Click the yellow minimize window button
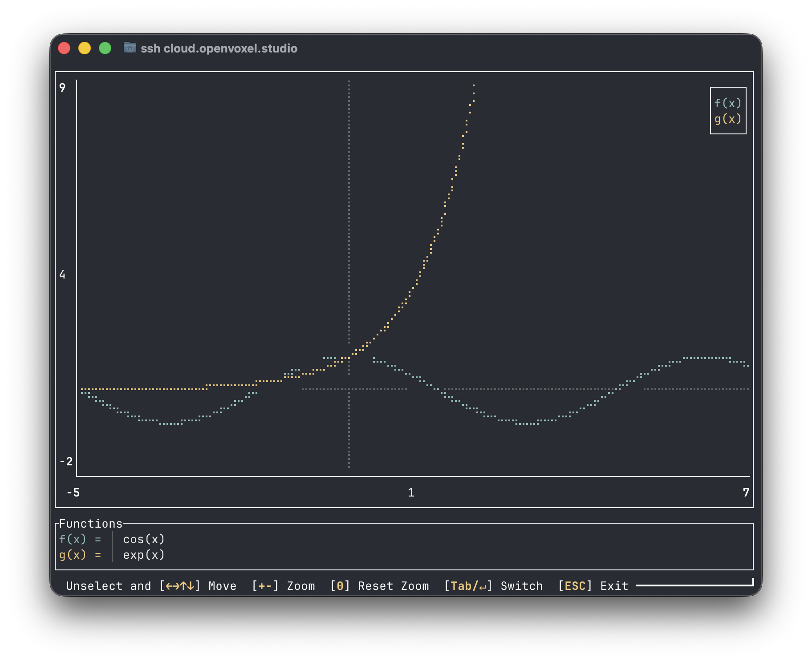The height and width of the screenshot is (662, 812). click(x=85, y=48)
